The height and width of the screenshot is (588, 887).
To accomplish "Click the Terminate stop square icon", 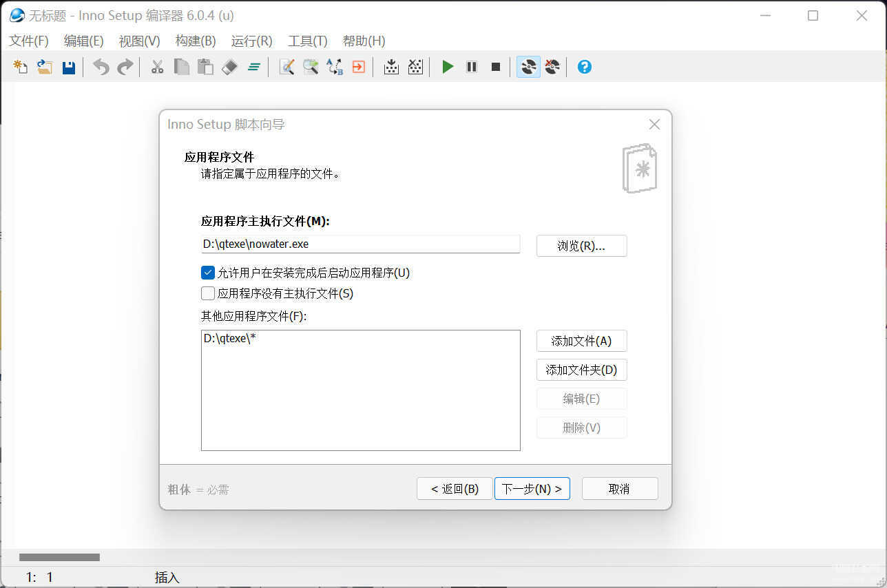I will pyautogui.click(x=496, y=67).
